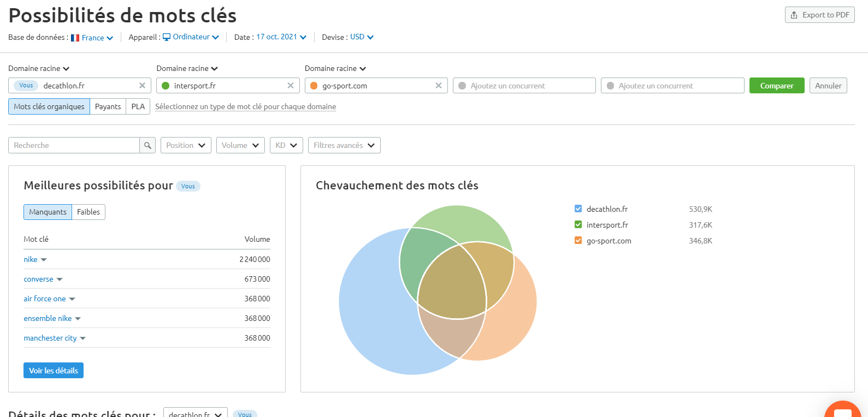Open the air force one keyword link
The width and height of the screenshot is (868, 417).
(x=45, y=299)
